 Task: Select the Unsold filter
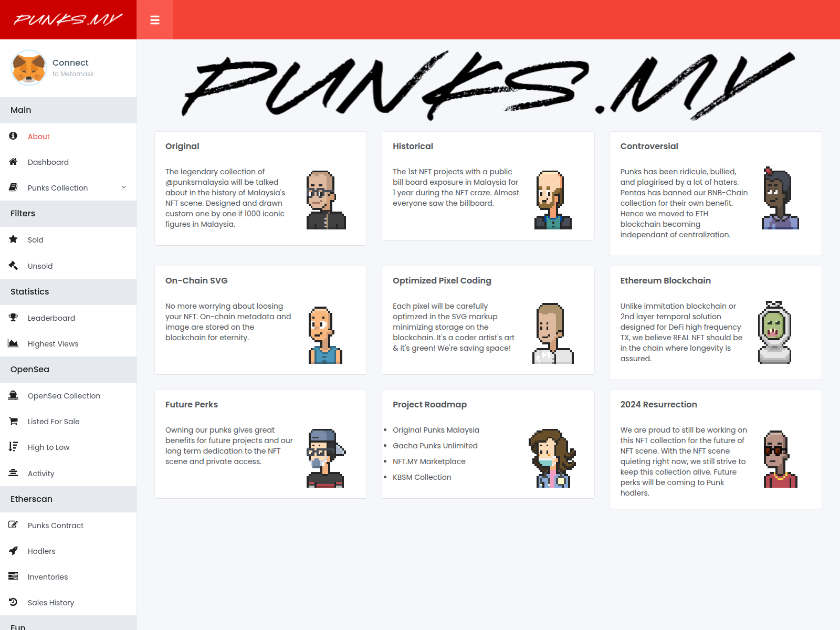(x=68, y=266)
